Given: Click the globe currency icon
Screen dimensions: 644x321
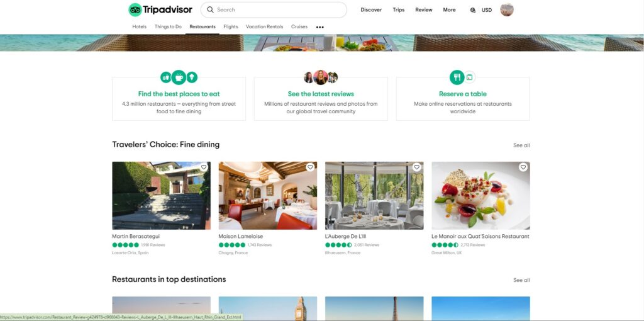Looking at the screenshot, I should [473, 10].
